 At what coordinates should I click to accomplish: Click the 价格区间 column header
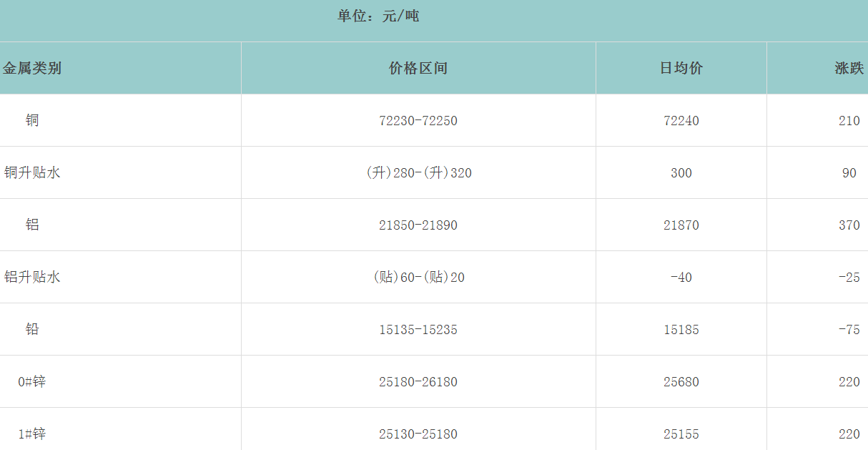coord(418,69)
